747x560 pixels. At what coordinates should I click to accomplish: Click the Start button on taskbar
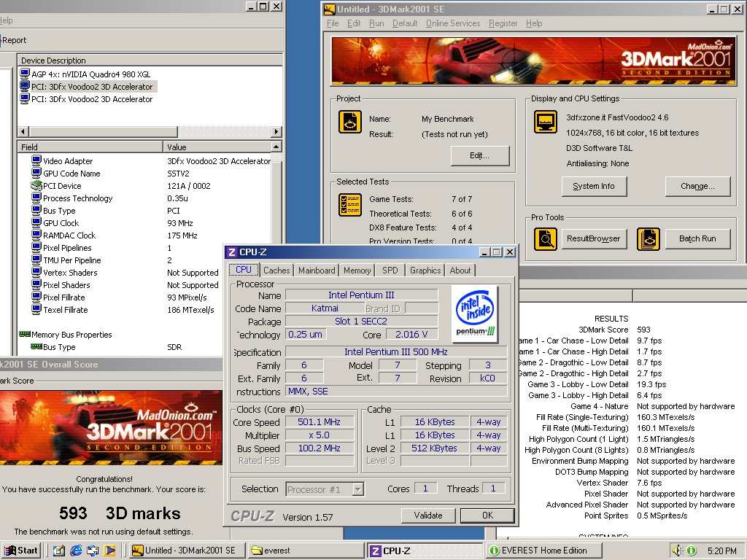coord(21,551)
